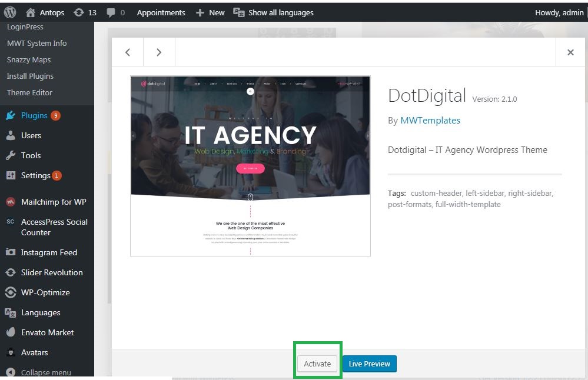Open Instagram Feed menu label
This screenshot has height=380, width=588.
pyautogui.click(x=49, y=252)
